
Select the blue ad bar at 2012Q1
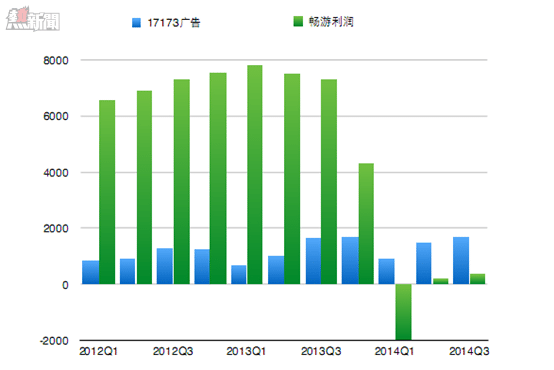click(x=91, y=272)
